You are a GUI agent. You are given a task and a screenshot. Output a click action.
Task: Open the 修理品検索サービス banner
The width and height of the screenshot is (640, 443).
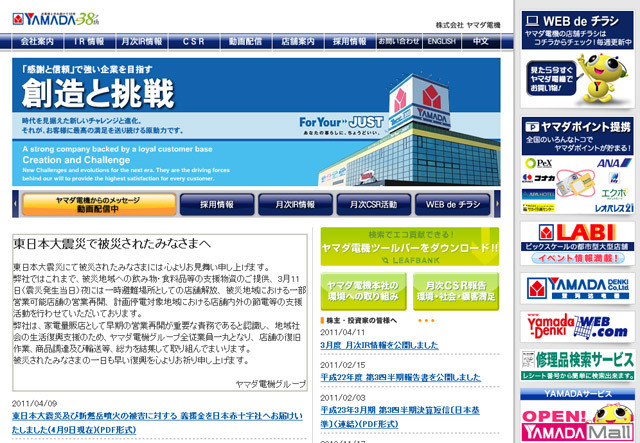pos(577,365)
